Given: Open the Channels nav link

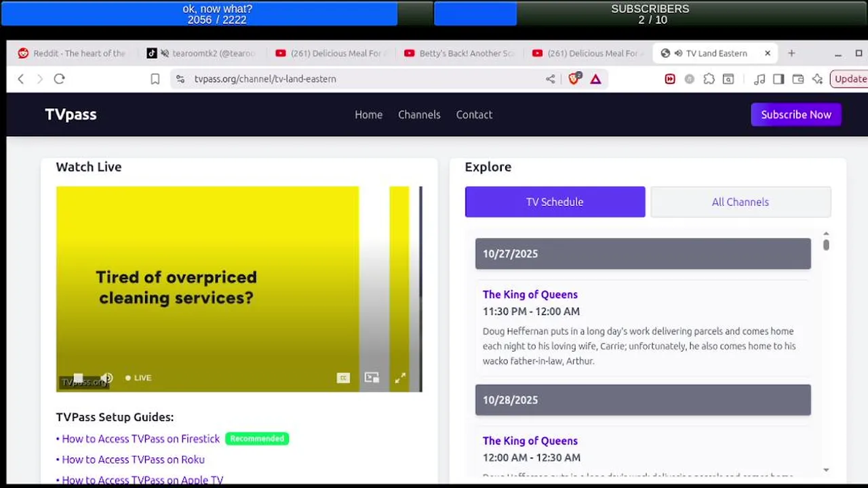Looking at the screenshot, I should [419, 115].
